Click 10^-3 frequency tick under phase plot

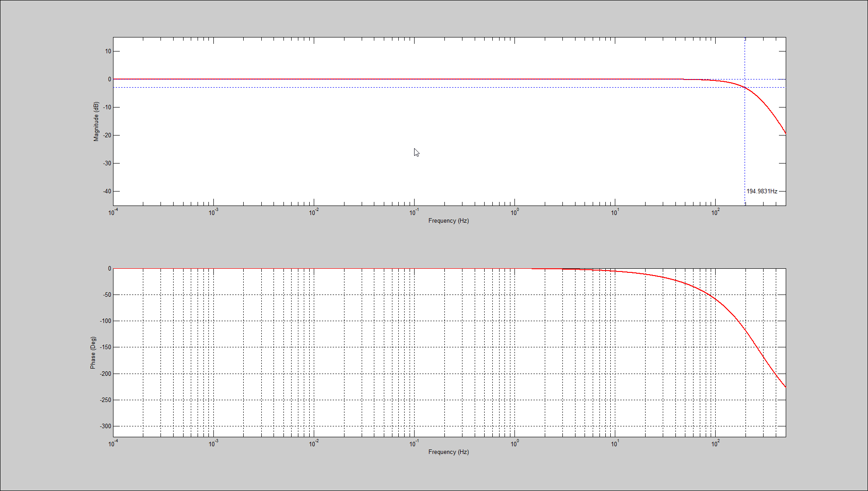(x=214, y=443)
